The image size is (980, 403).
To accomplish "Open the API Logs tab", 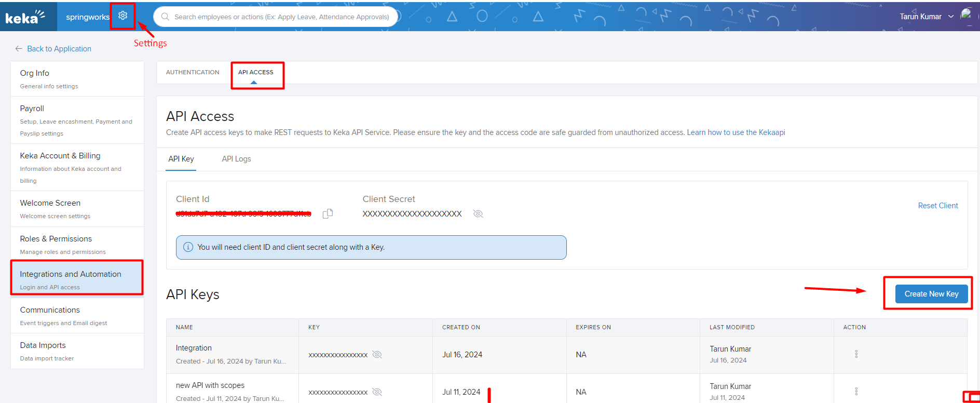I will (x=236, y=159).
